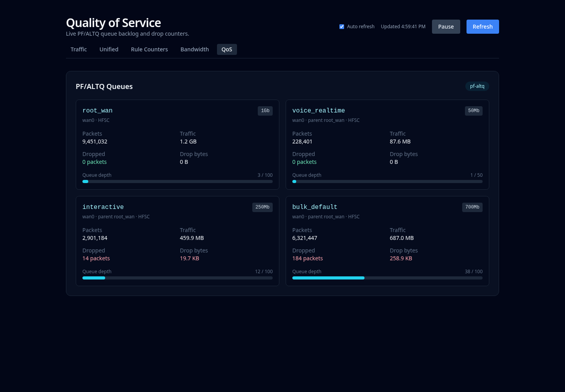This screenshot has height=392, width=565.
Task: Toggle the Auto refresh checkbox
Action: 342,27
